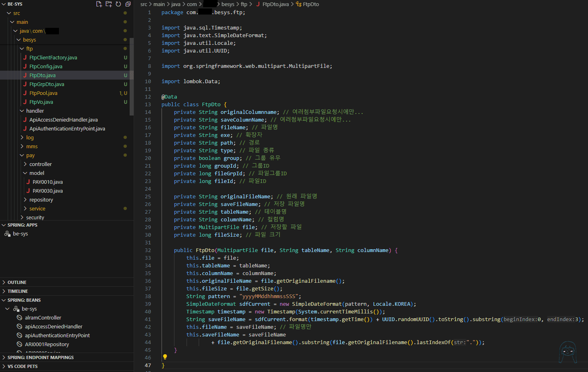Click the explorer tree vertical scrollbar

click(131, 77)
